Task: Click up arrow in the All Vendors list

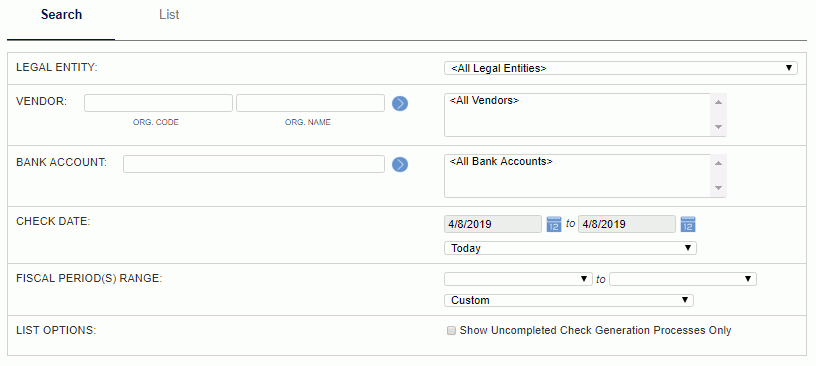Action: tap(718, 102)
